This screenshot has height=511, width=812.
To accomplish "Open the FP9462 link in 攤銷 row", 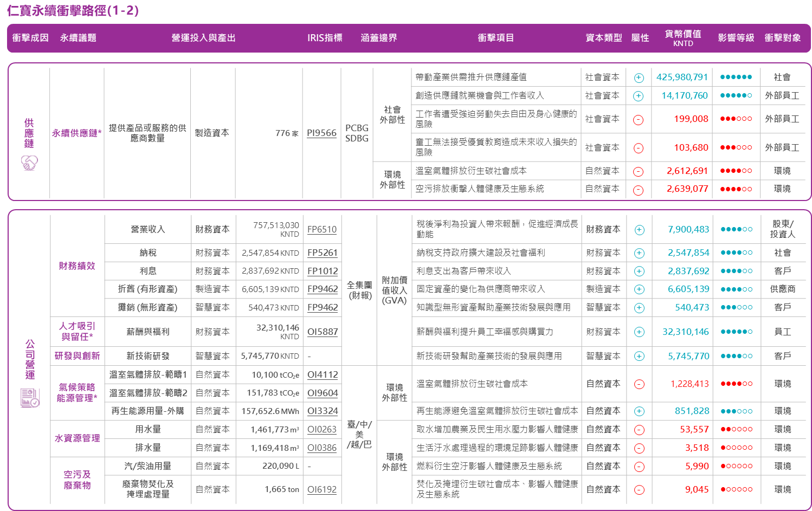I will 323,307.
